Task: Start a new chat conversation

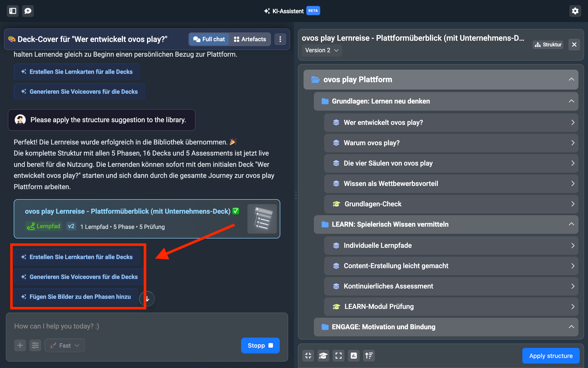Action: [28, 11]
